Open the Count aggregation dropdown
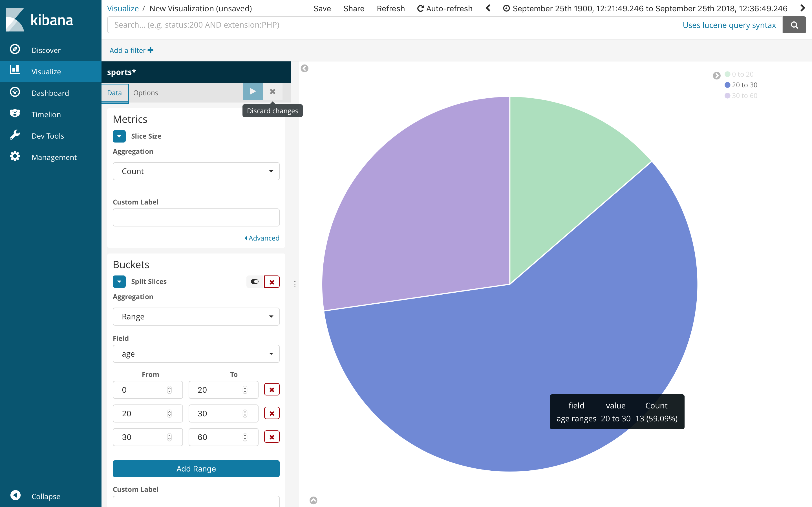Viewport: 812px width, 507px height. 196,171
